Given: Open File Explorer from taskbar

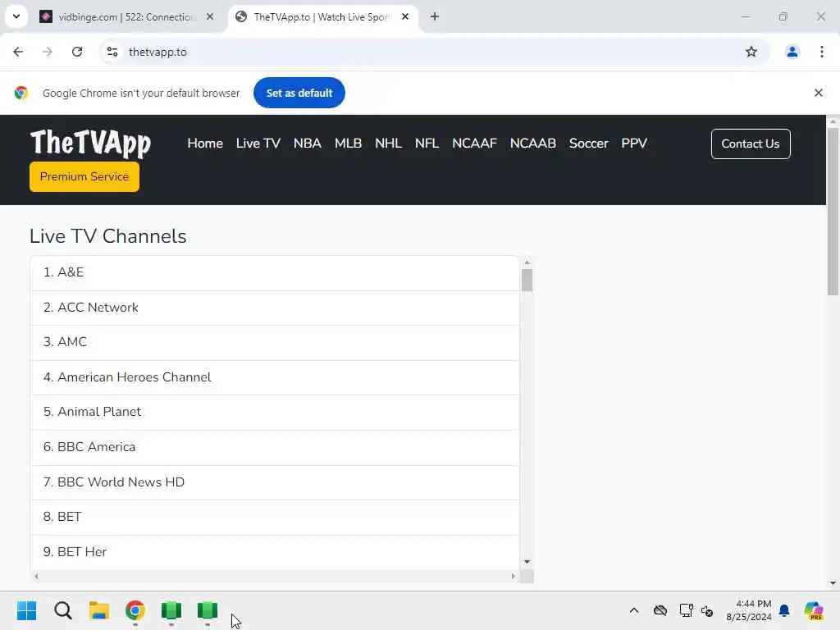Looking at the screenshot, I should click(99, 610).
